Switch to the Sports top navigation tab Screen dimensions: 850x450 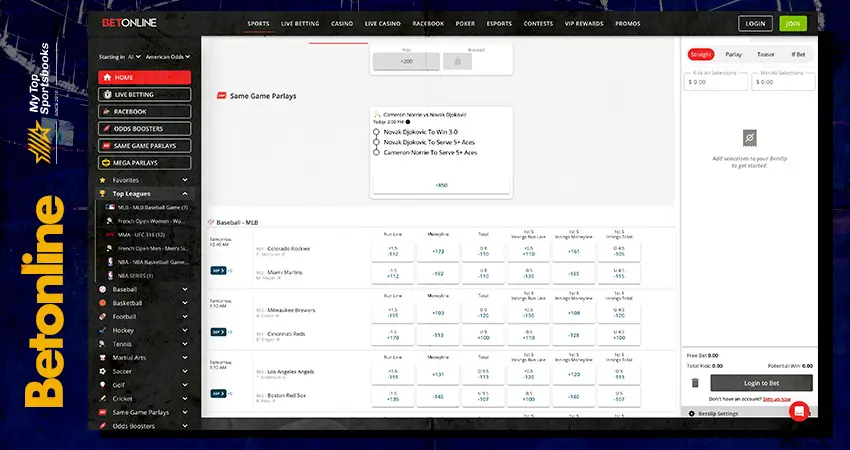258,24
